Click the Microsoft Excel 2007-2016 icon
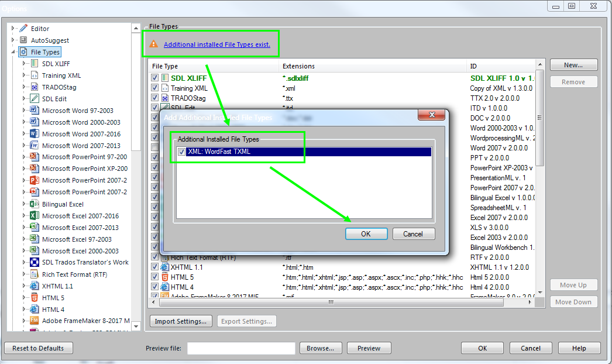612x364 pixels. (35, 215)
